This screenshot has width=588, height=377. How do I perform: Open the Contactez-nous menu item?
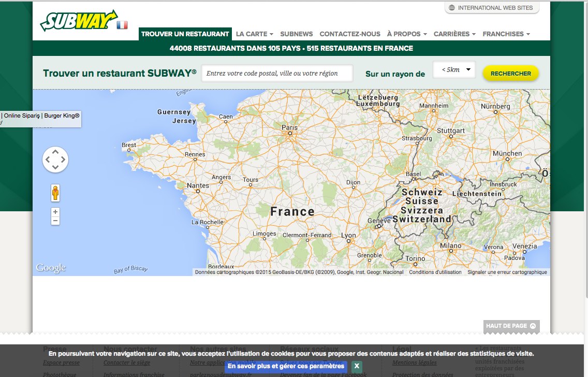(350, 34)
